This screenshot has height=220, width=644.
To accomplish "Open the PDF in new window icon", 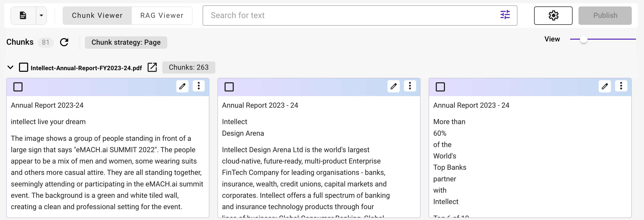I will pos(152,67).
